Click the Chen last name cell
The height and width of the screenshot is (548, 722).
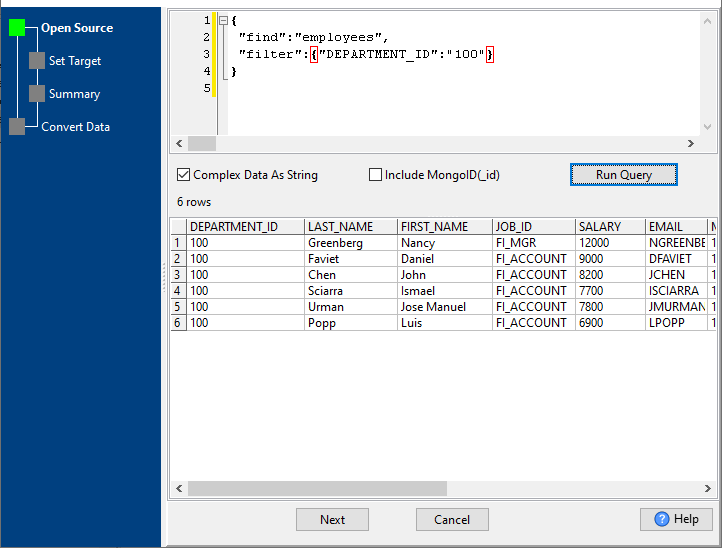click(350, 275)
